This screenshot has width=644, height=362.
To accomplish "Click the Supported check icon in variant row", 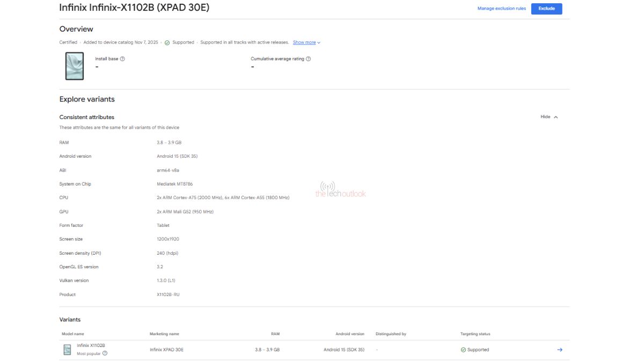I will (463, 350).
